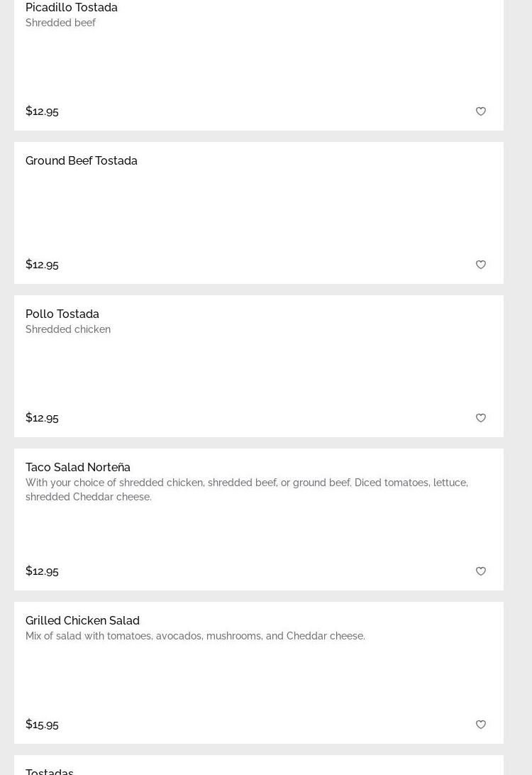Screen dimensions: 532x775
Task: Select the Ground Beef Tostada price
Action: (x=42, y=265)
